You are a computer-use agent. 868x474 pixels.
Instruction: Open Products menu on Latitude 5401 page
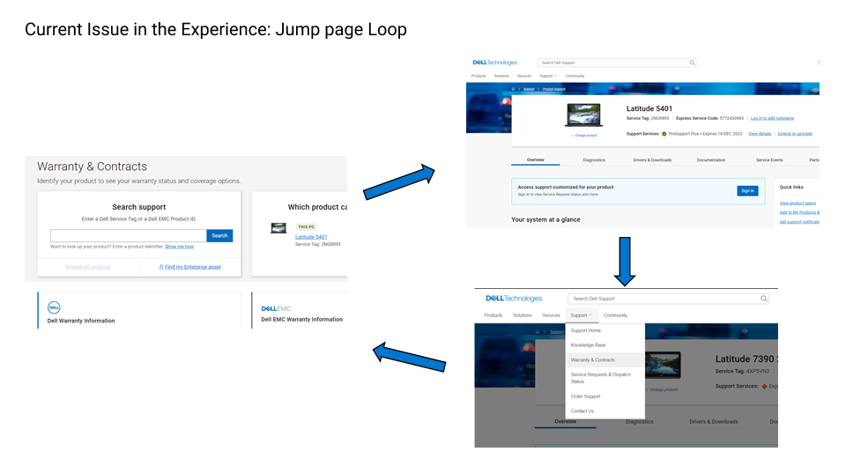(479, 76)
